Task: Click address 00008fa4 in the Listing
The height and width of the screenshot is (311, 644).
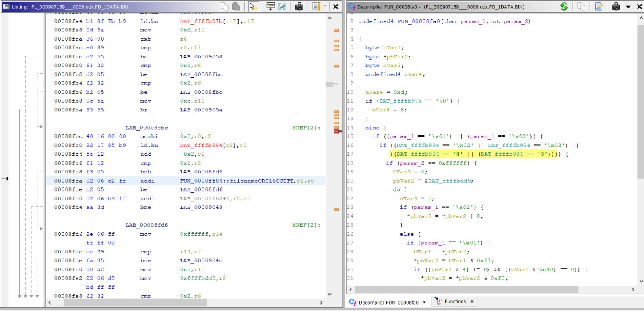Action: click(x=68, y=21)
